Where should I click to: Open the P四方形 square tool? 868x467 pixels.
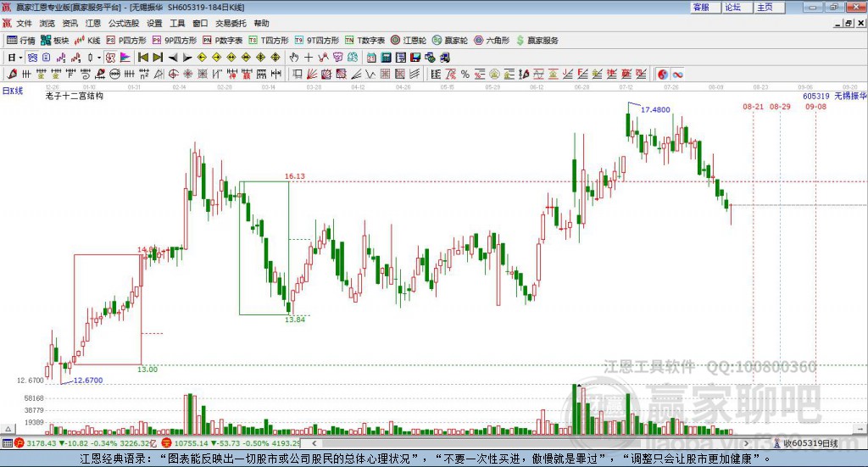127,41
